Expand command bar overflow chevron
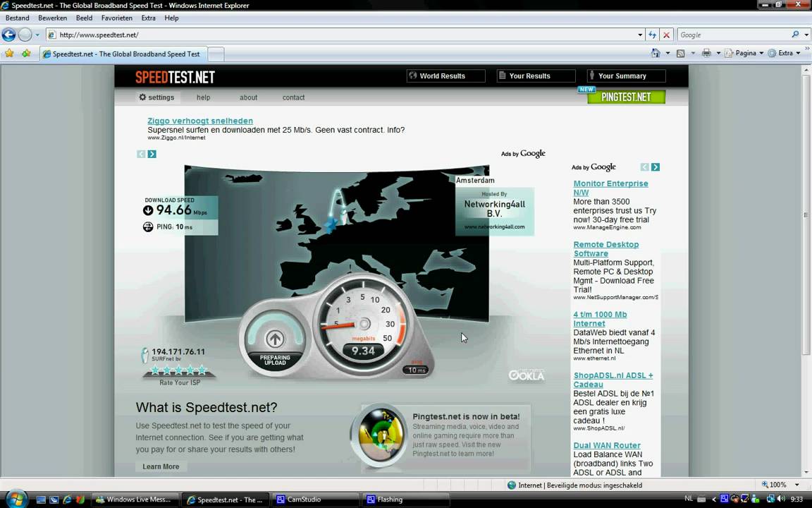The image size is (812, 508). pos(807,48)
